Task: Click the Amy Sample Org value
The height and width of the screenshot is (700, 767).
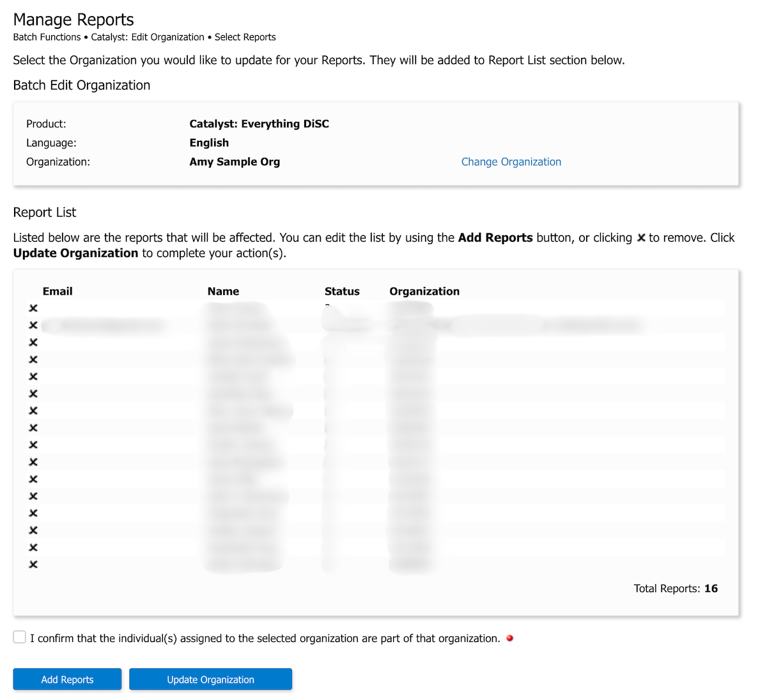Action: pos(235,162)
